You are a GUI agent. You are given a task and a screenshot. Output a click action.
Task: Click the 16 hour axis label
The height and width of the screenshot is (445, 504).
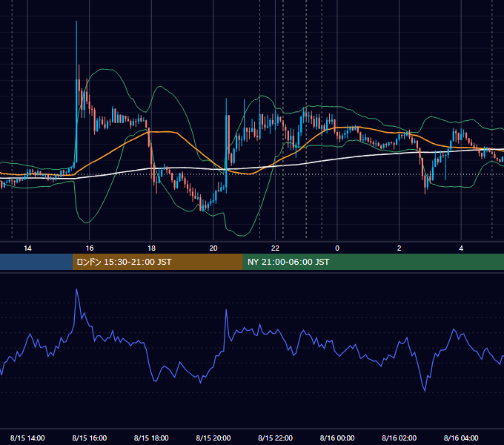90,248
